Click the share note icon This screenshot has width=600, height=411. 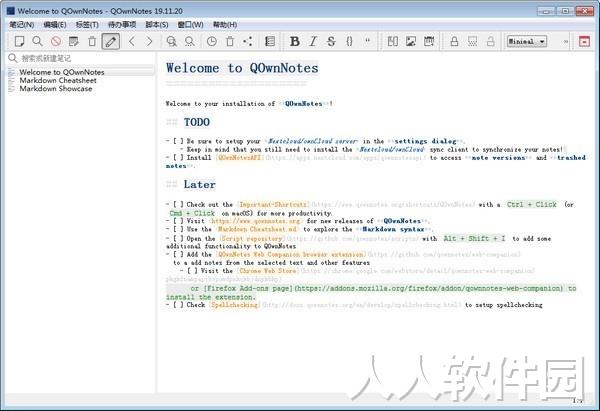click(248, 41)
